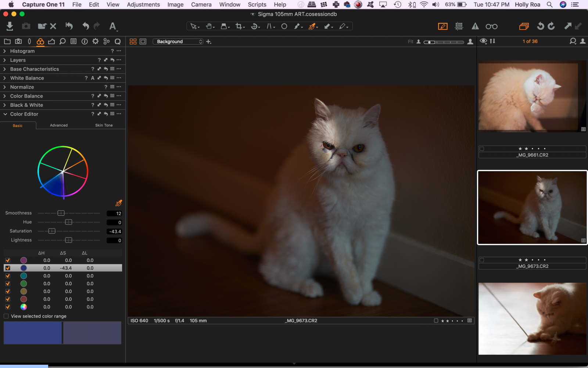The image size is (588, 368).
Task: Open the Adjustments menu
Action: coord(143,4)
